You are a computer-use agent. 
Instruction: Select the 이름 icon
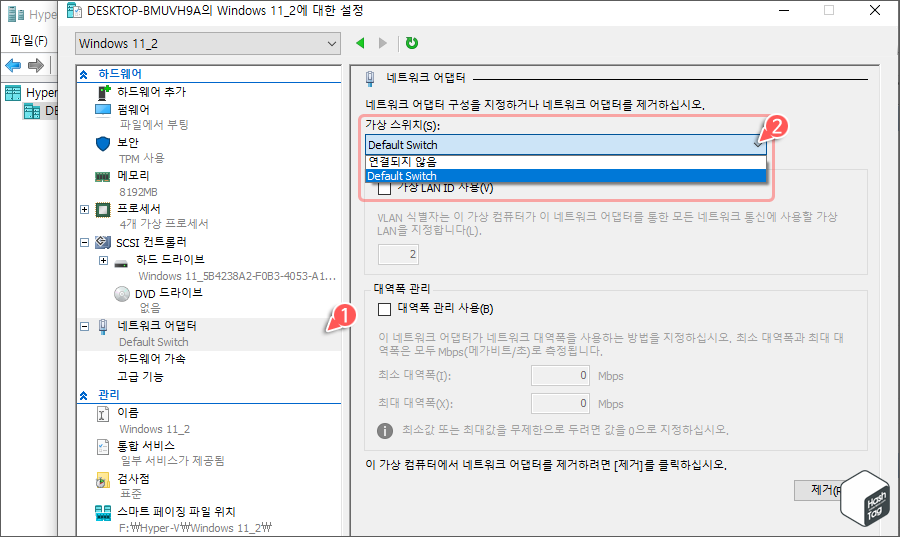(x=103, y=414)
